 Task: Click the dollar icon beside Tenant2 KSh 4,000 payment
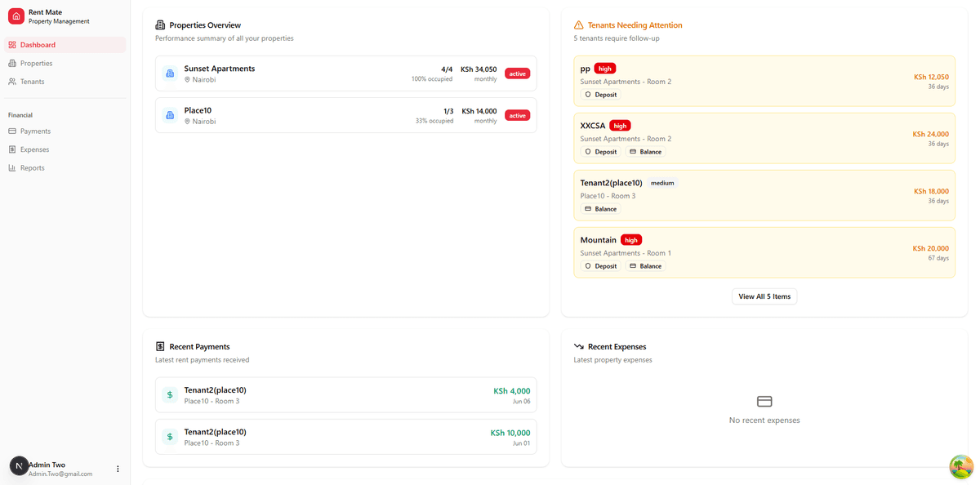[169, 394]
